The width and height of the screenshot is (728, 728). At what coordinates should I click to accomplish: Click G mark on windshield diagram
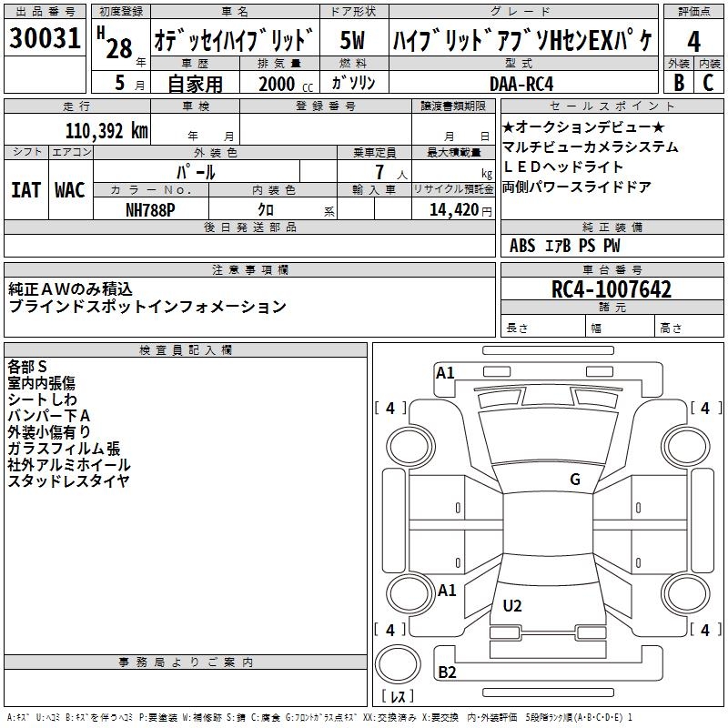click(575, 480)
